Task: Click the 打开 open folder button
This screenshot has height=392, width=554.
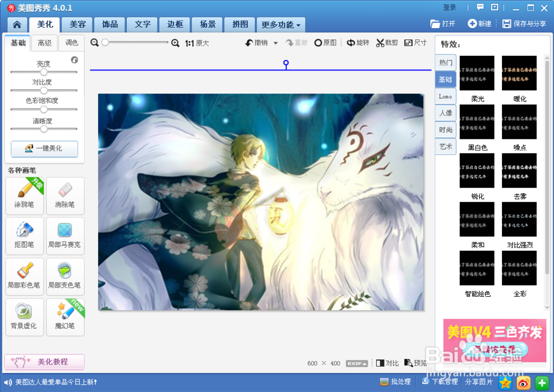Action: coord(443,24)
